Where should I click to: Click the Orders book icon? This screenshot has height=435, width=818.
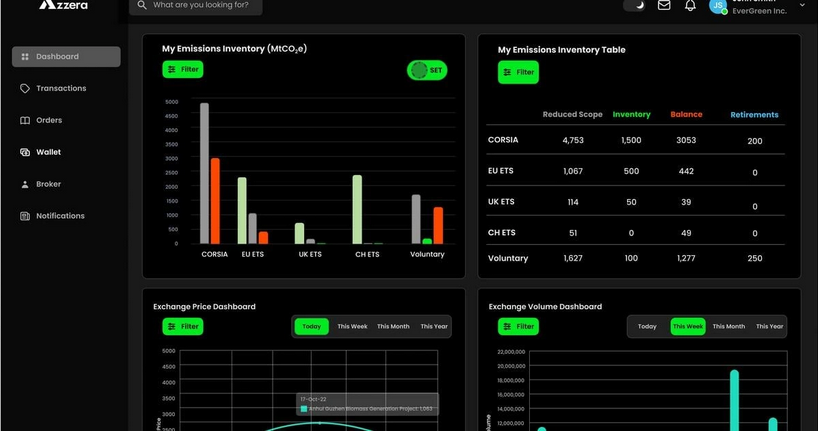(x=25, y=121)
